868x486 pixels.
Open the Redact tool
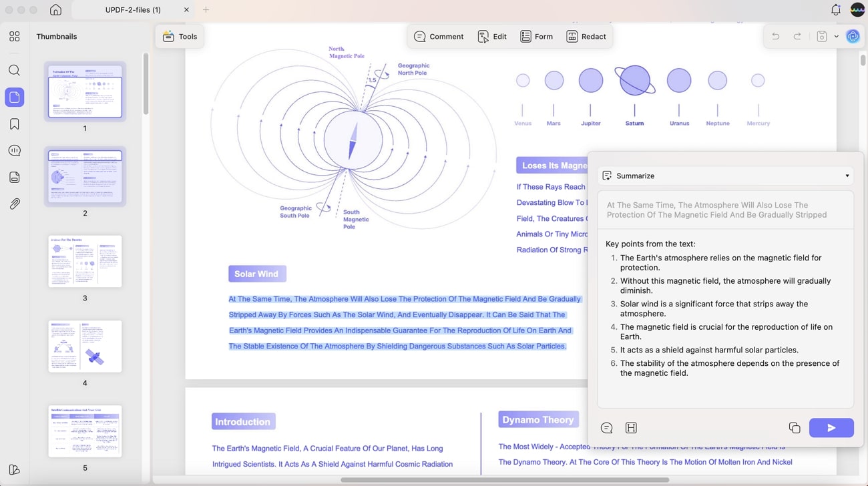click(586, 37)
